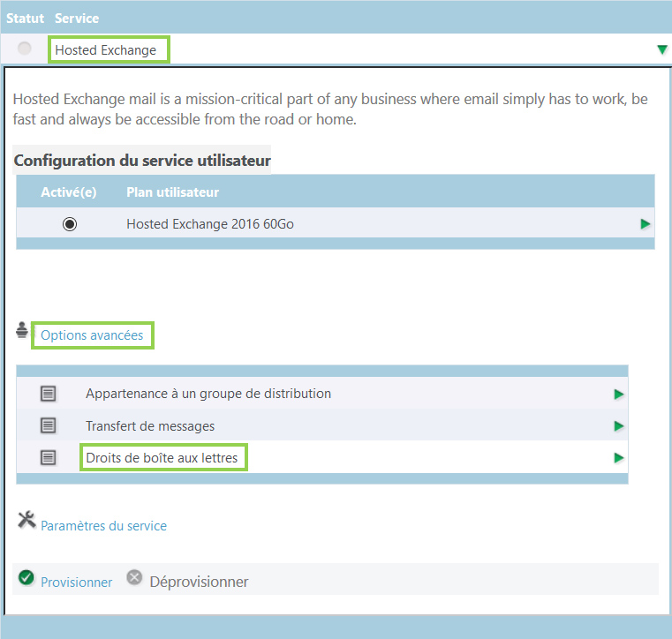Select the Hosted Exchange service name

click(106, 50)
